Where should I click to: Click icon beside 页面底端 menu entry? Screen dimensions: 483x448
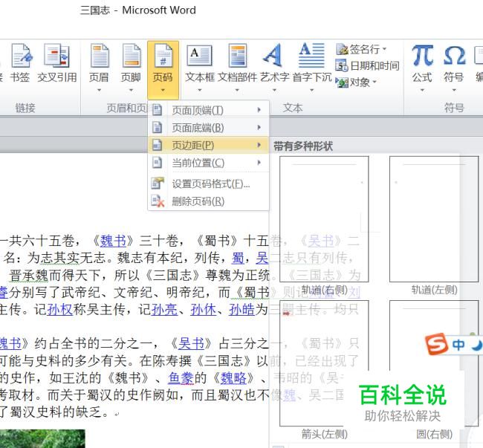(158, 128)
